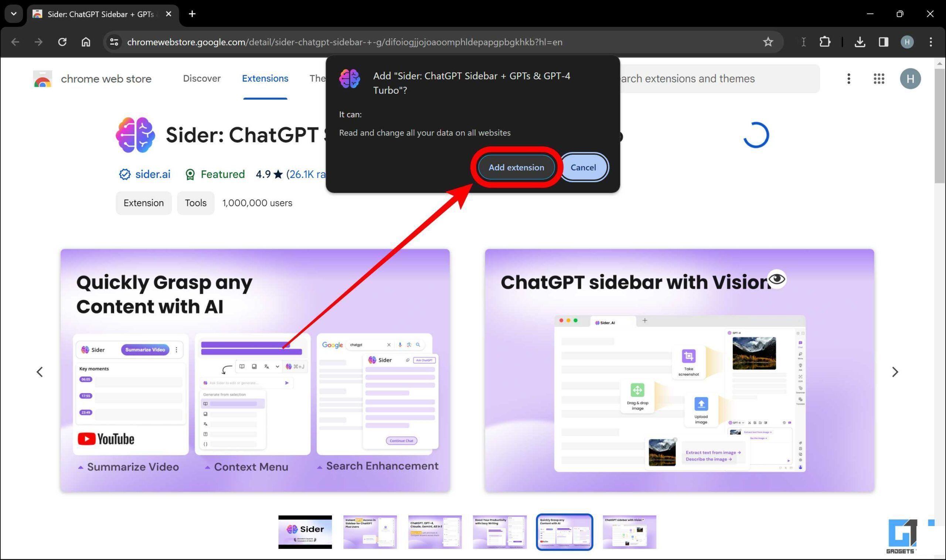Click the sider.ai link

point(153,174)
